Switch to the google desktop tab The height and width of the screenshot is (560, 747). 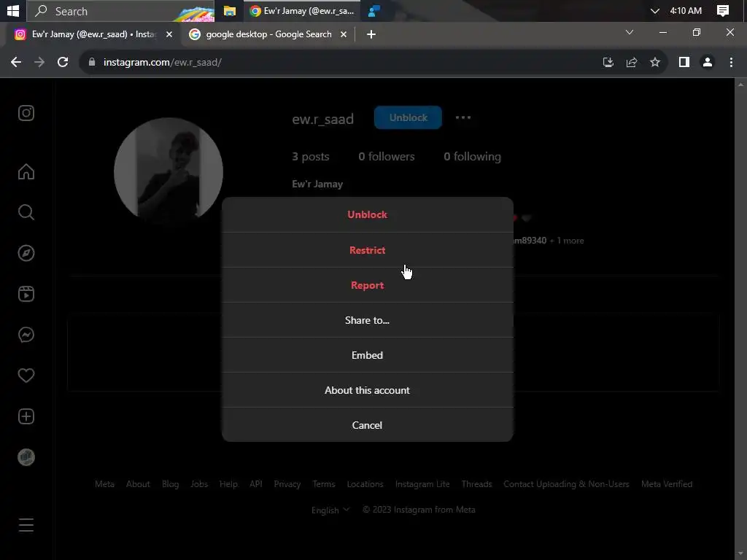point(268,34)
